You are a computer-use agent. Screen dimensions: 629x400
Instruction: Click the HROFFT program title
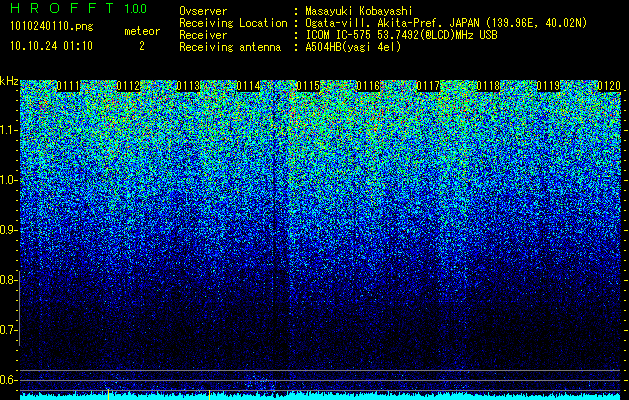(x=63, y=8)
